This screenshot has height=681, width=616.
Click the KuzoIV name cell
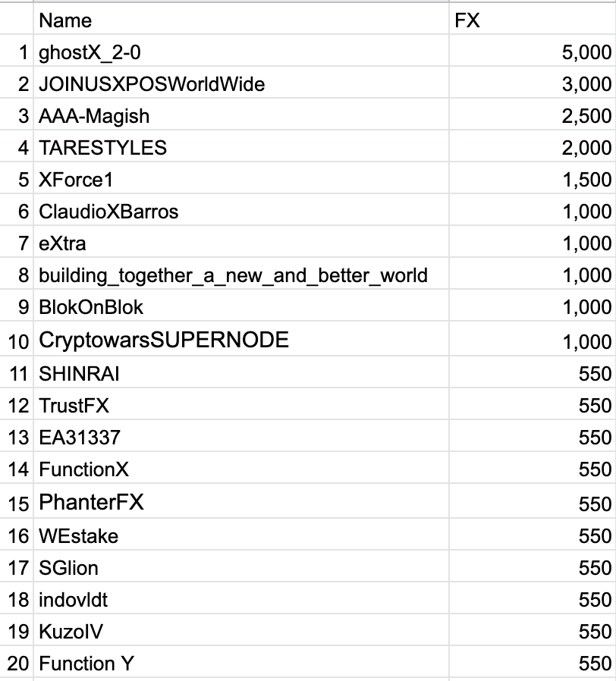pos(241,629)
